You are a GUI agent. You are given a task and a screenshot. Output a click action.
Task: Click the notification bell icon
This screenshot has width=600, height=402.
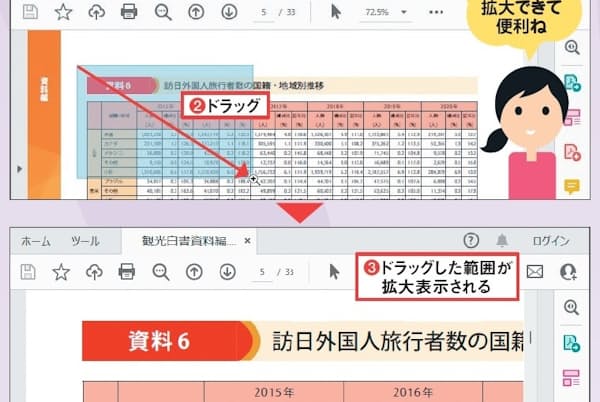(502, 241)
